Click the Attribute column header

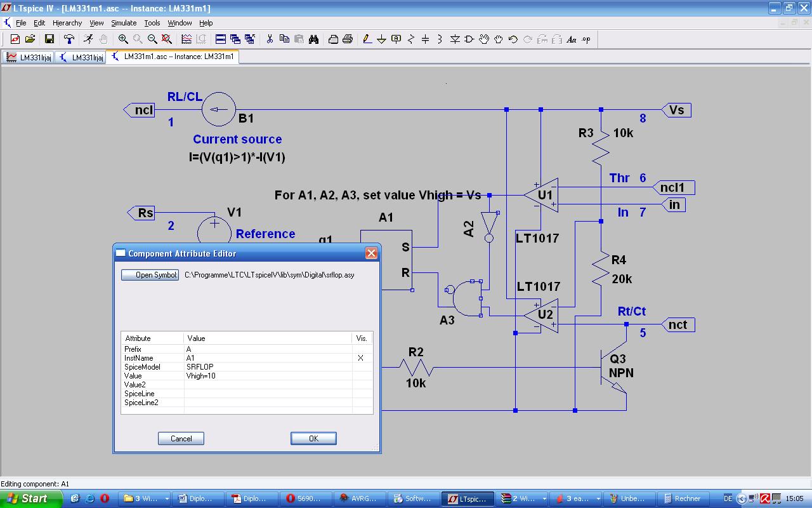point(152,338)
